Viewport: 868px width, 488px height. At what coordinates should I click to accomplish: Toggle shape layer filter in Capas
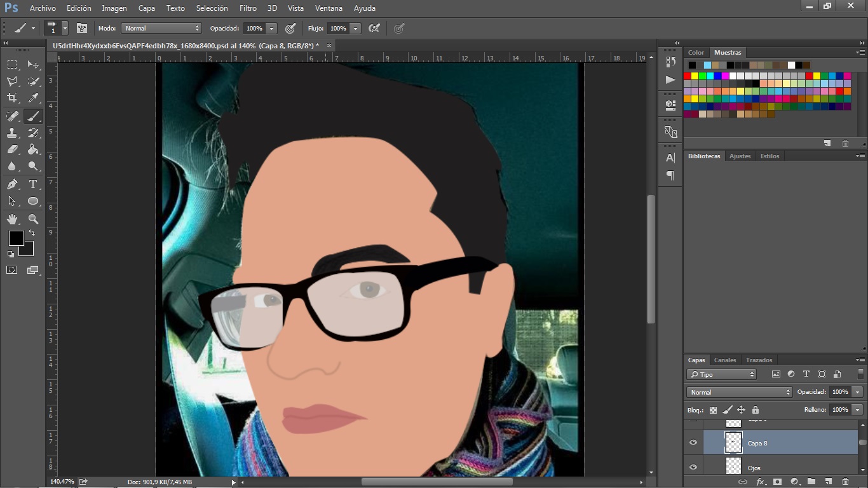(x=822, y=374)
